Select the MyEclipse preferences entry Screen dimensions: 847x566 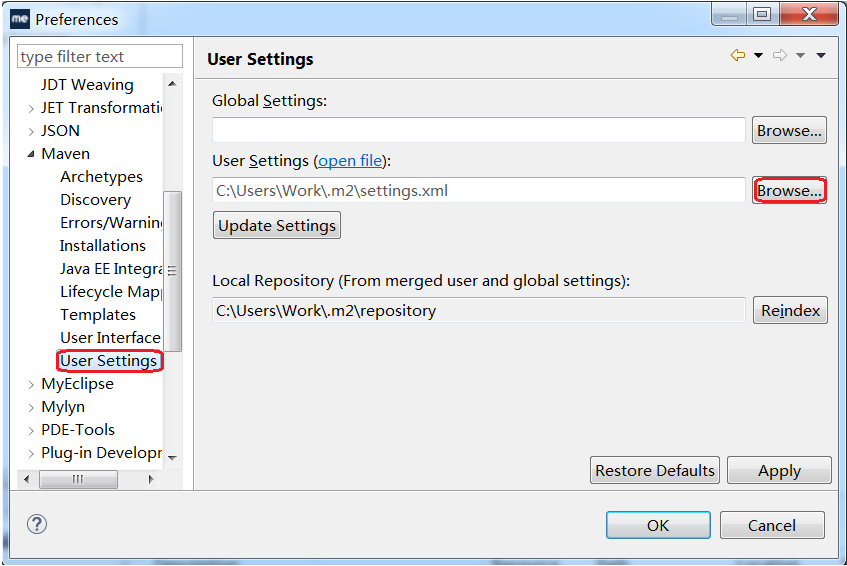[x=78, y=384]
